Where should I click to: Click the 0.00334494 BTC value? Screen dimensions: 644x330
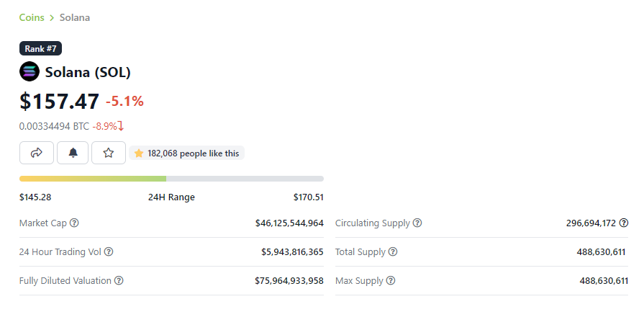pyautogui.click(x=54, y=126)
